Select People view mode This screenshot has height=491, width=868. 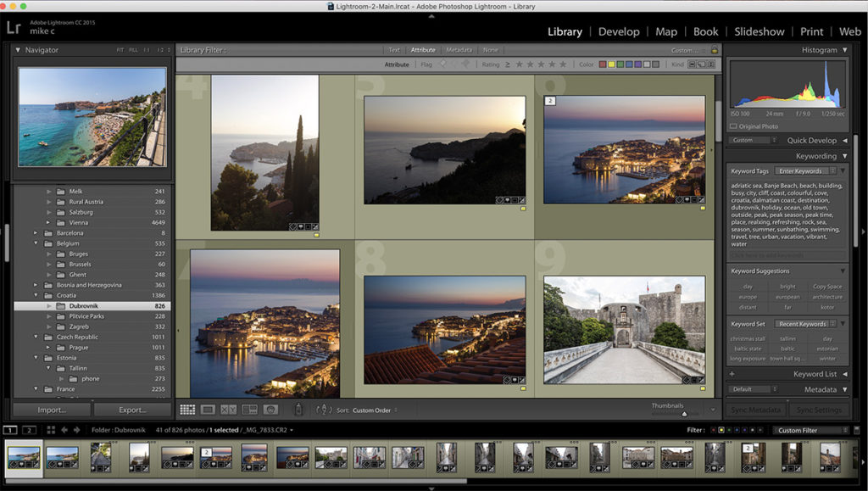pyautogui.click(x=270, y=409)
